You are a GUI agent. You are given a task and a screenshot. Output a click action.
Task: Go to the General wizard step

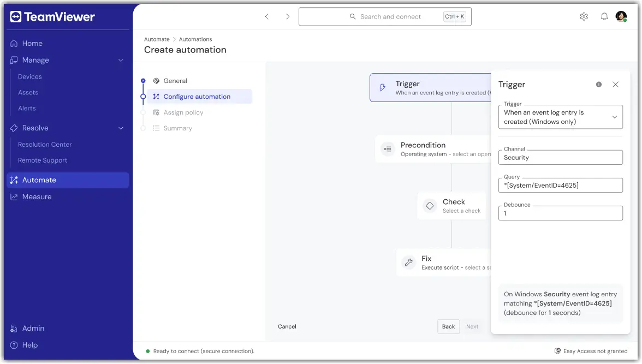coord(175,81)
